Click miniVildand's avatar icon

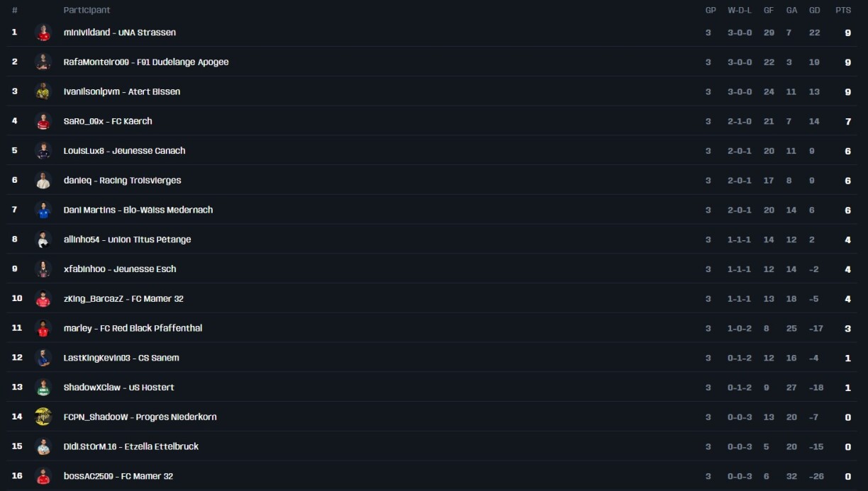(x=43, y=33)
